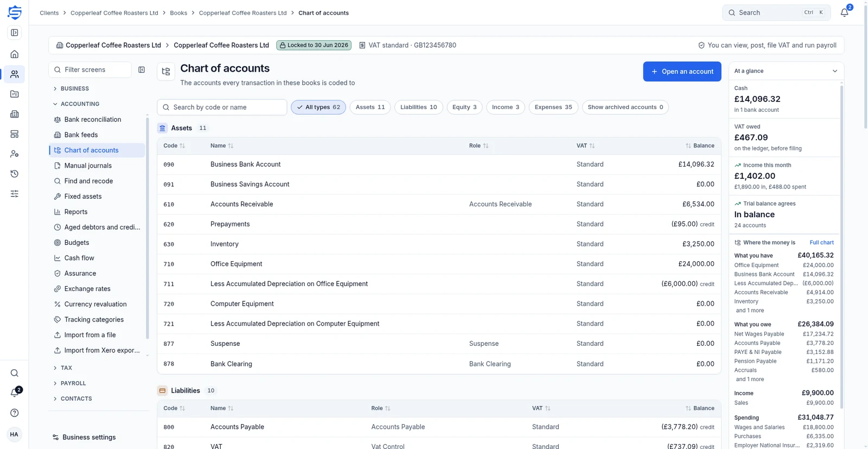The image size is (868, 449).
Task: Select the Expenses filter chip
Action: pyautogui.click(x=553, y=107)
